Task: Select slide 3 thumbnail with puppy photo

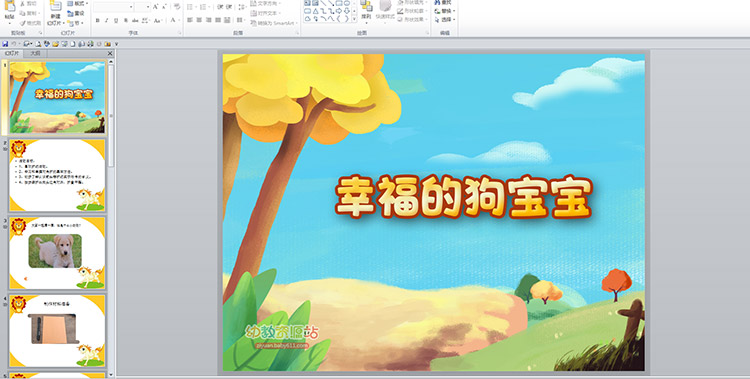Action: (57, 253)
